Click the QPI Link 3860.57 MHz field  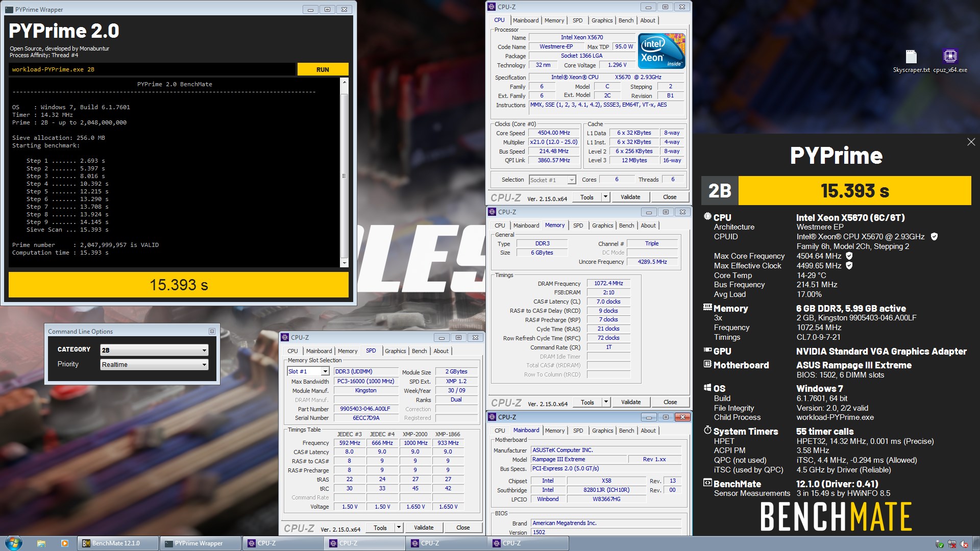[x=554, y=160]
